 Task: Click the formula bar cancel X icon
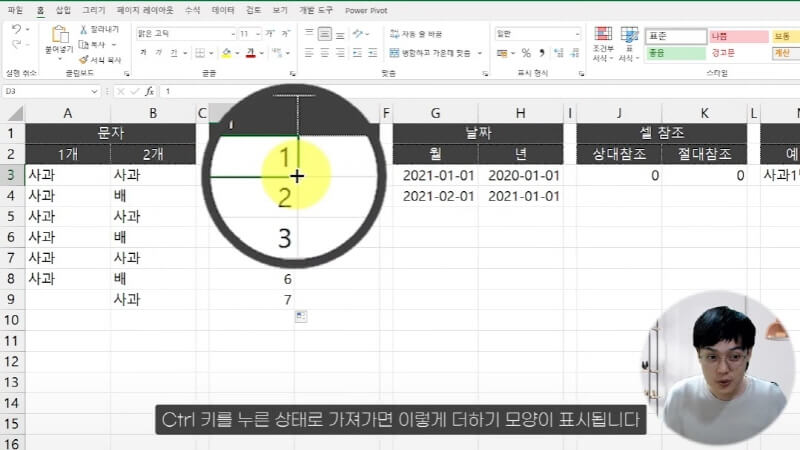point(120,91)
